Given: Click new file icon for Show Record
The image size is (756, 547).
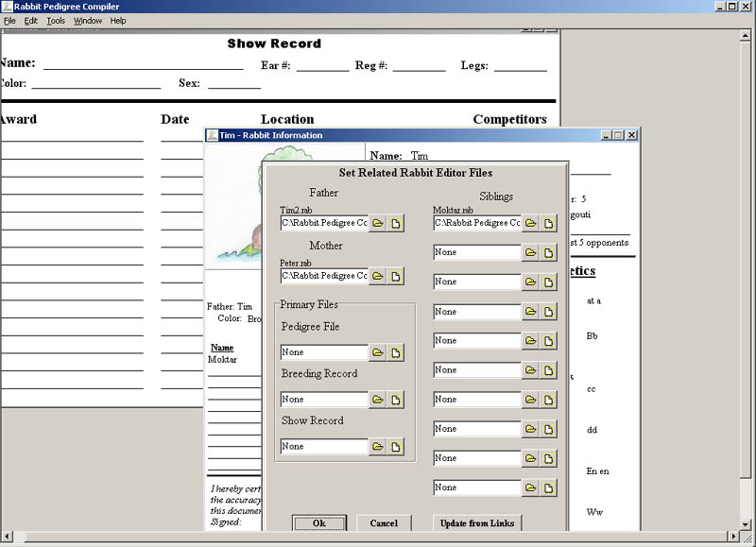Looking at the screenshot, I should point(395,446).
